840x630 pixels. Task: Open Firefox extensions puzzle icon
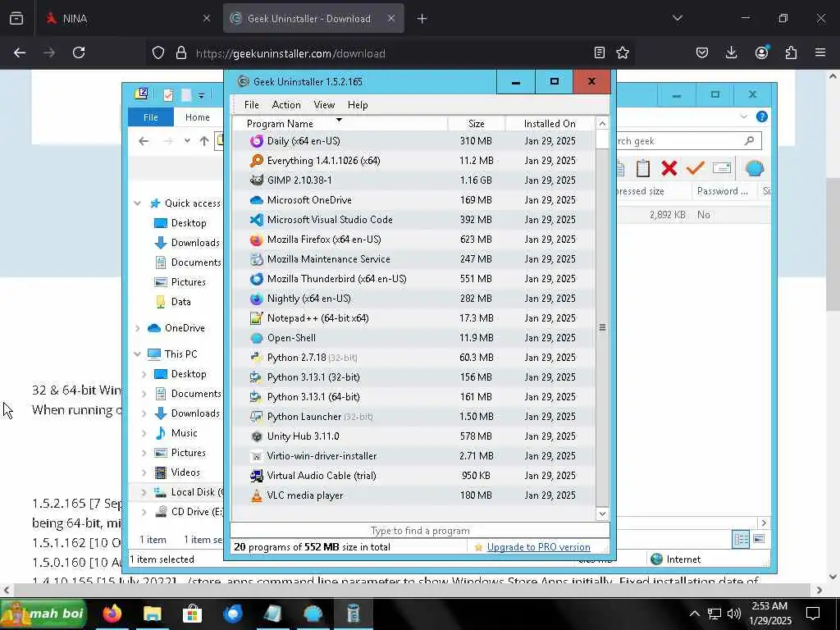791,52
